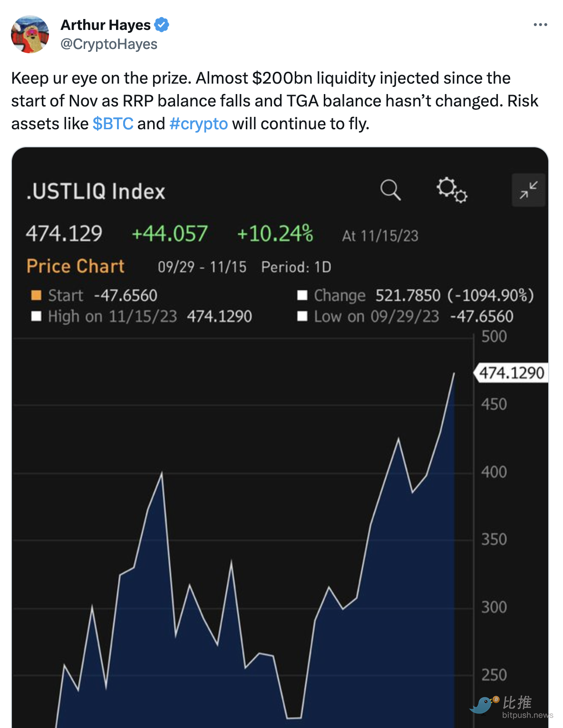This screenshot has height=728, width=563.
Task: Toggle the Change legend box
Action: point(302,296)
